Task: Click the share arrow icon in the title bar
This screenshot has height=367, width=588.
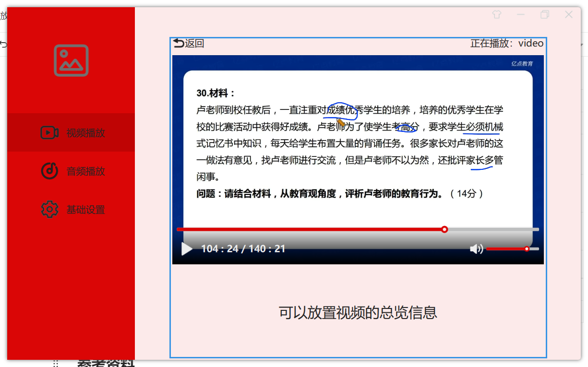Action: pos(497,14)
